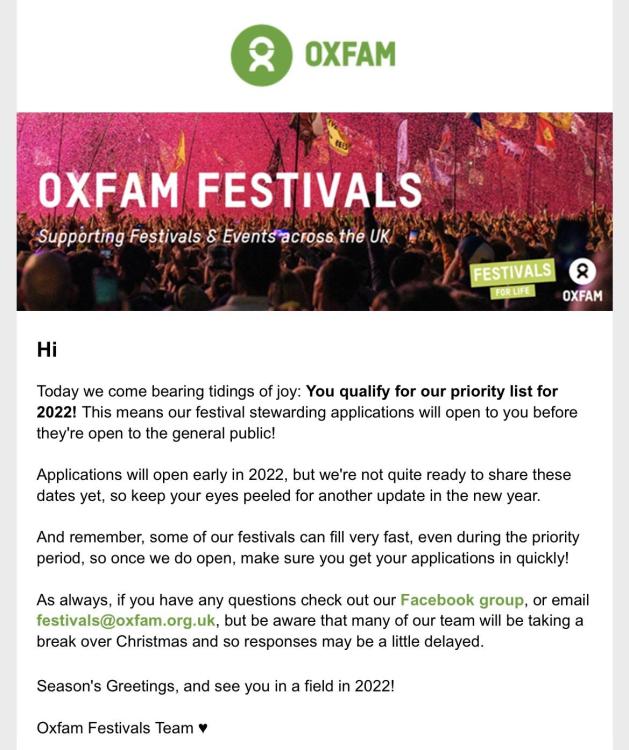Click the Hi greeting heading
This screenshot has height=750, width=629.
[47, 350]
